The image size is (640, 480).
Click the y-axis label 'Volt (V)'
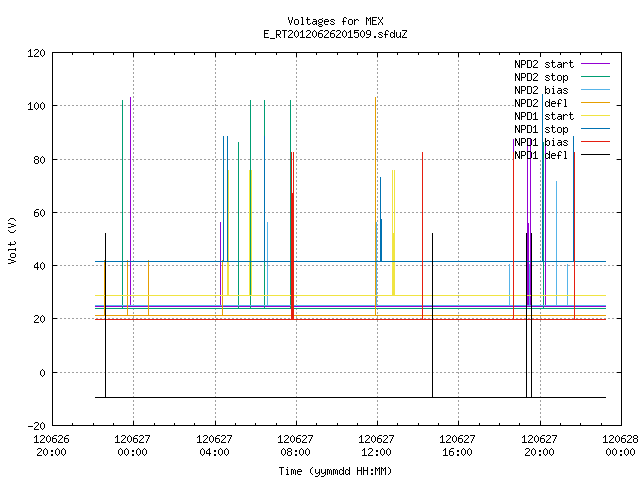coord(13,240)
